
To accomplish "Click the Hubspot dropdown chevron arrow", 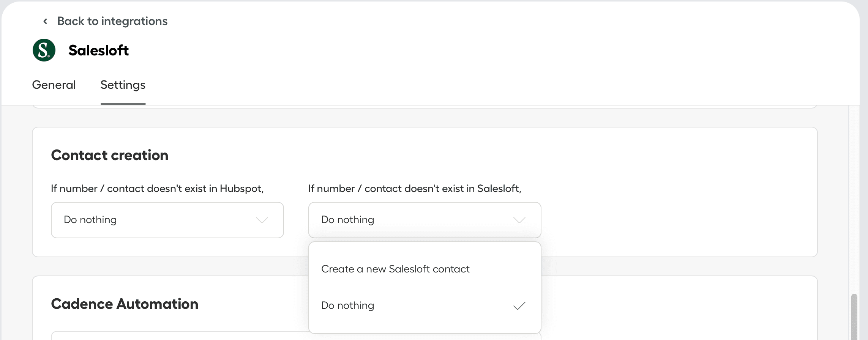I will (x=262, y=220).
